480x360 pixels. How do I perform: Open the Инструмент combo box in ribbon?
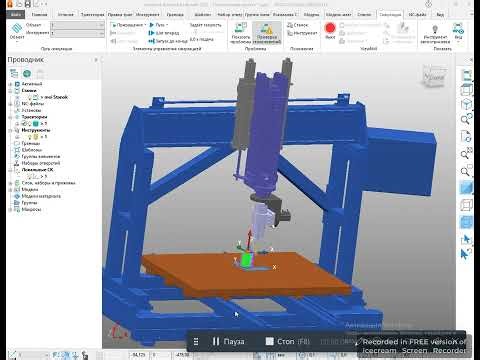(77, 33)
